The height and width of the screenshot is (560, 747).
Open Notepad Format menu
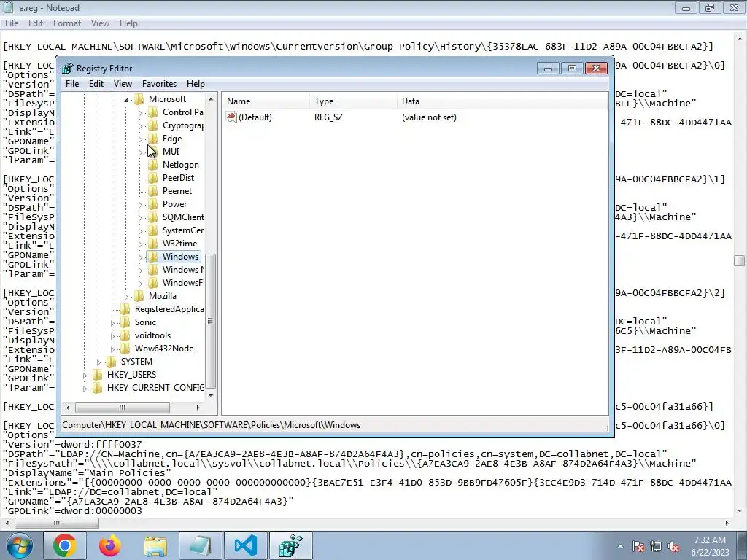(x=66, y=23)
